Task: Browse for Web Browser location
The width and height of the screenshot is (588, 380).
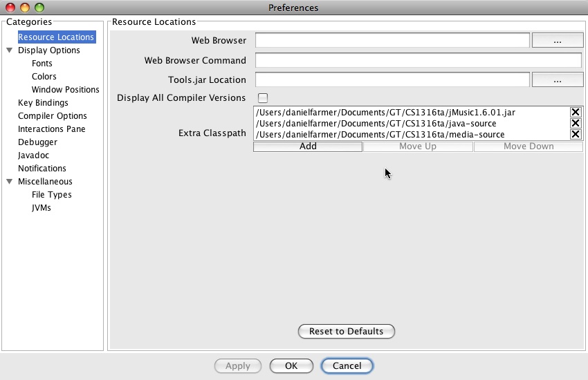Action: [558, 41]
